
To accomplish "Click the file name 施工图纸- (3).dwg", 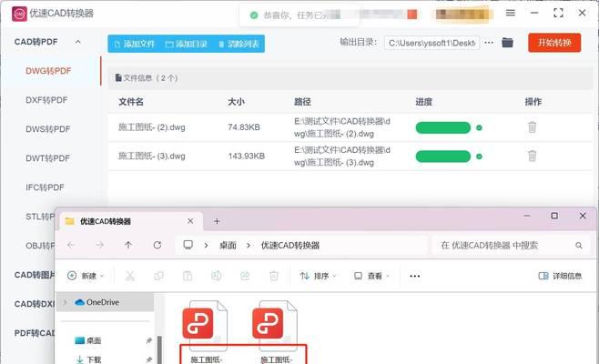I will click(152, 156).
